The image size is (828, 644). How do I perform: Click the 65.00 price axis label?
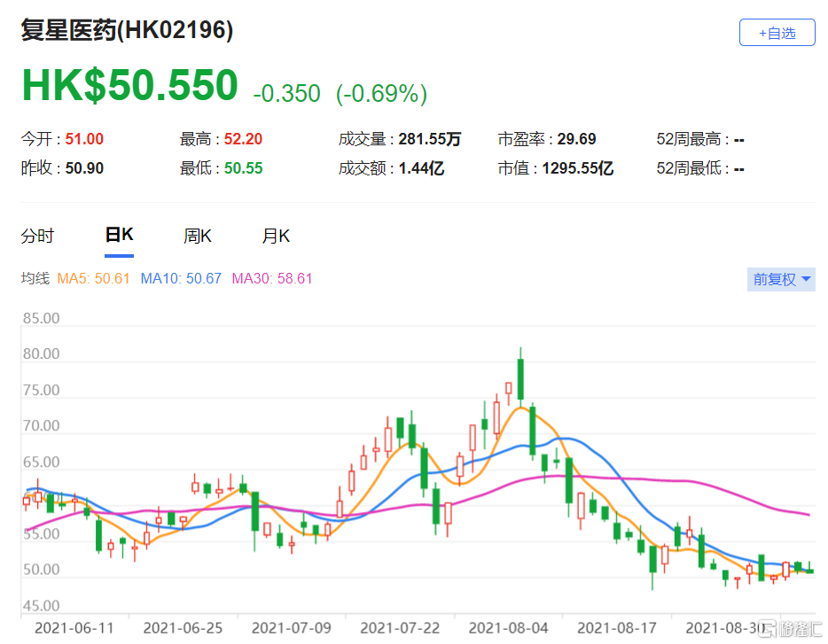point(41,462)
